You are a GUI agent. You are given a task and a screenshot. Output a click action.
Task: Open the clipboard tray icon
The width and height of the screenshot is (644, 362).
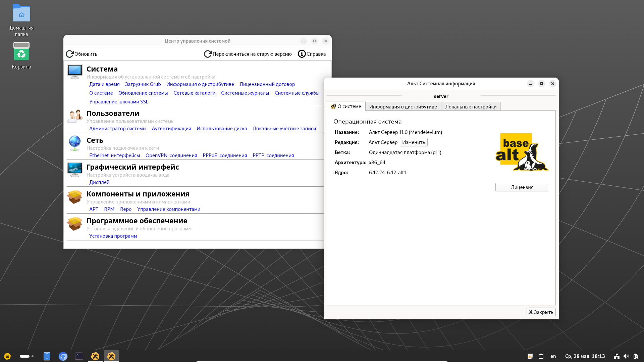[x=541, y=356]
